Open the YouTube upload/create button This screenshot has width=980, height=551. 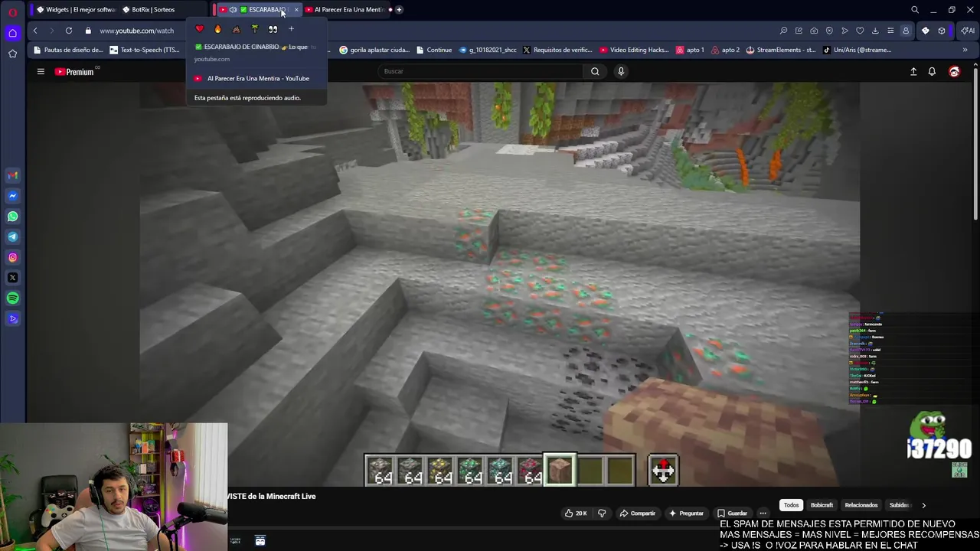click(913, 71)
